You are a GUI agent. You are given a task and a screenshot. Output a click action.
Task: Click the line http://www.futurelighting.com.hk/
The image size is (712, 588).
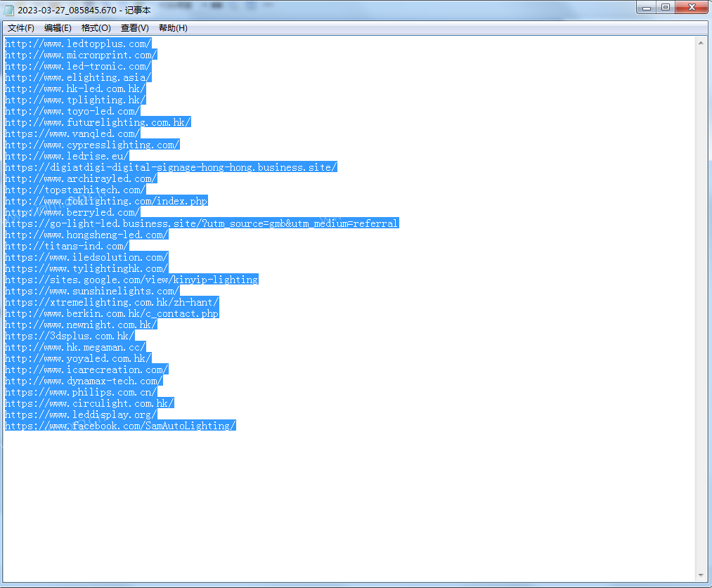point(98,122)
